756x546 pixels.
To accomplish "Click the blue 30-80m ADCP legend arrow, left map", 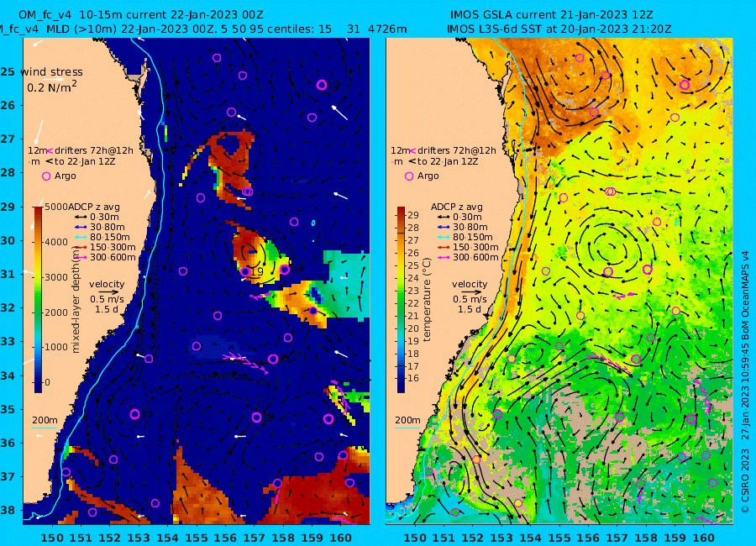I will point(80,227).
